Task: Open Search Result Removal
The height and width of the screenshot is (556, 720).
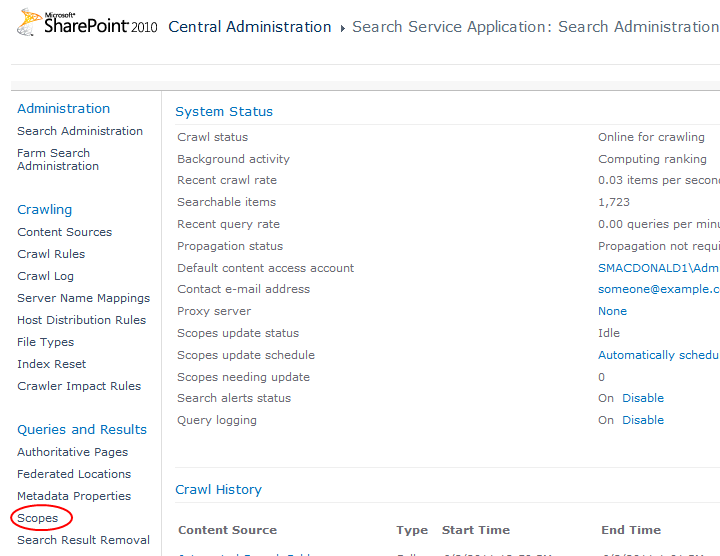Action: point(84,540)
